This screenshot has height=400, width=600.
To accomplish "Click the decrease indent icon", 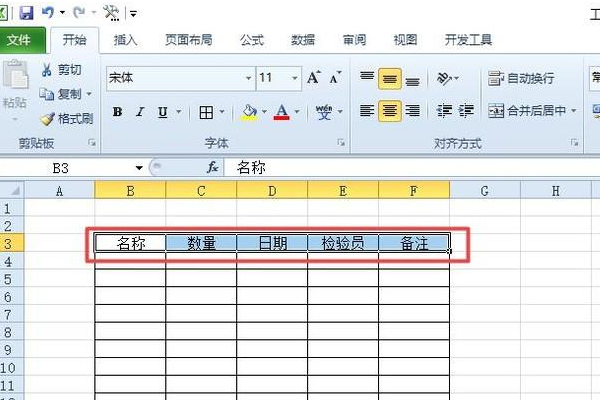I will tap(444, 111).
